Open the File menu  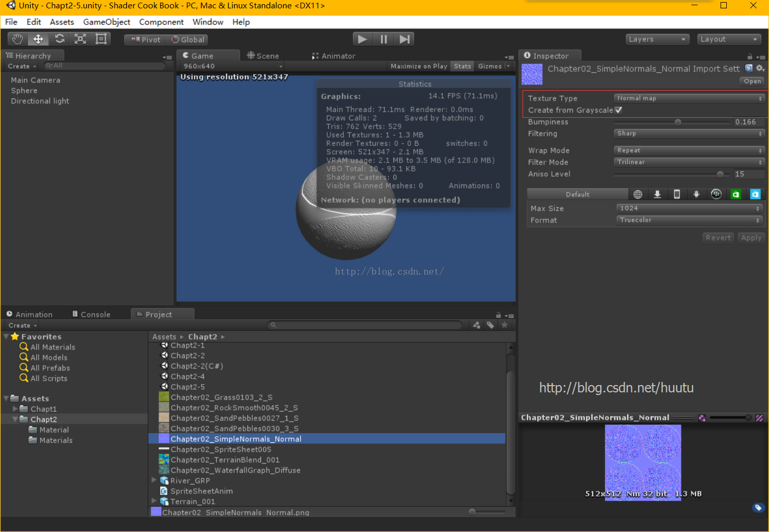(11, 22)
